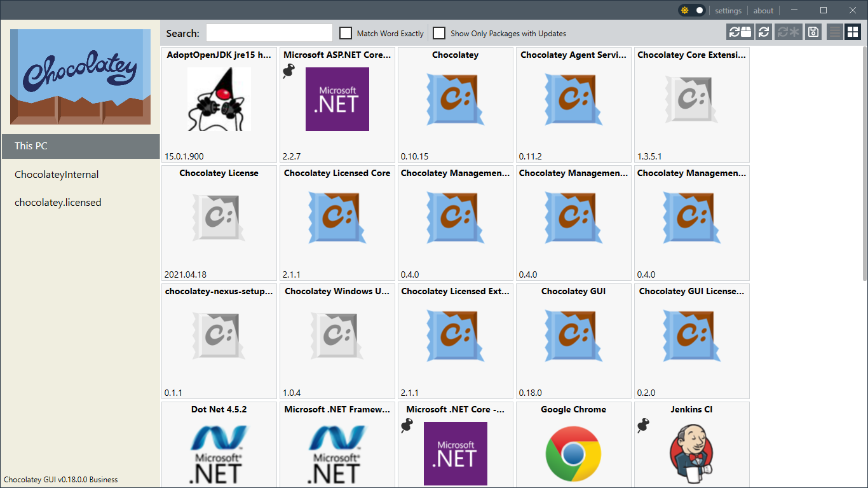868x488 pixels.
Task: Click version 2.2.7 text
Action: [292, 156]
